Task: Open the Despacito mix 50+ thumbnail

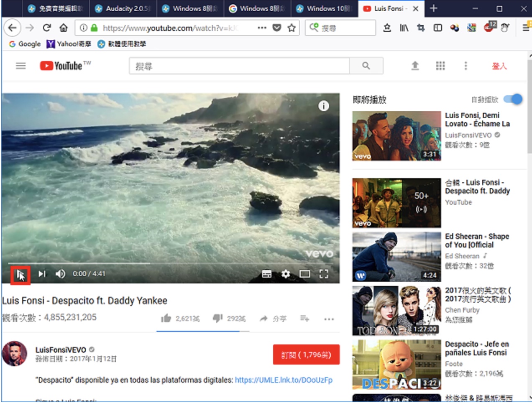Action: click(x=396, y=203)
